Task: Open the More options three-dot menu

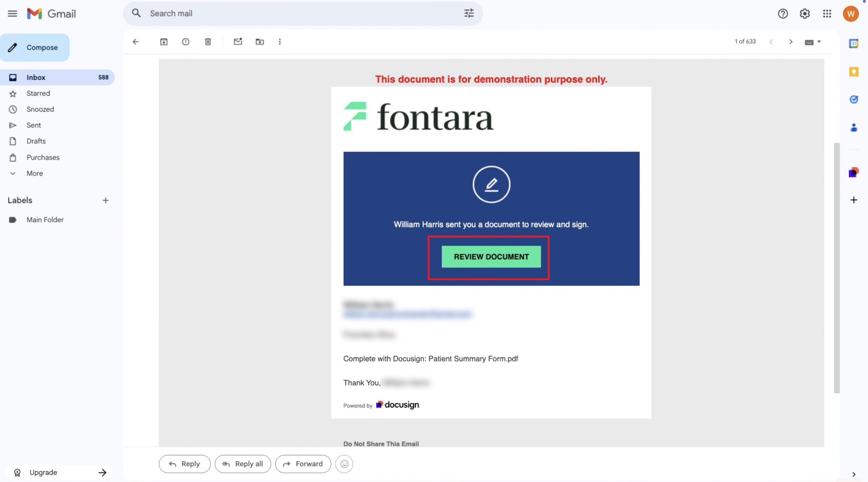Action: pyautogui.click(x=280, y=42)
